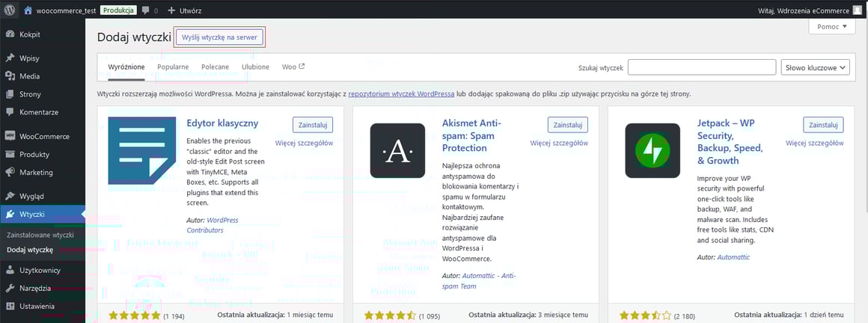Open the Edytor klasyczny title link
The height and width of the screenshot is (323, 868).
[x=222, y=123]
